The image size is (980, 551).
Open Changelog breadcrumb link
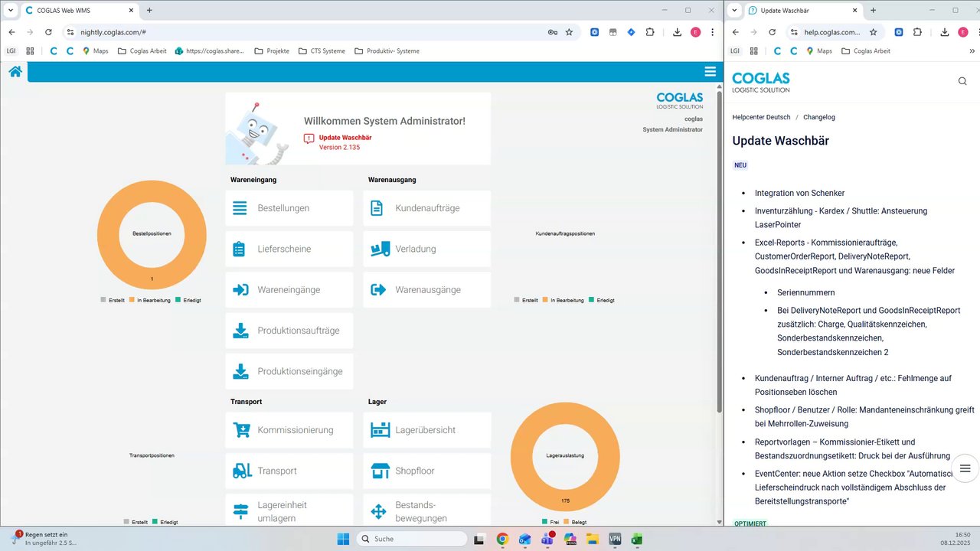coord(819,117)
